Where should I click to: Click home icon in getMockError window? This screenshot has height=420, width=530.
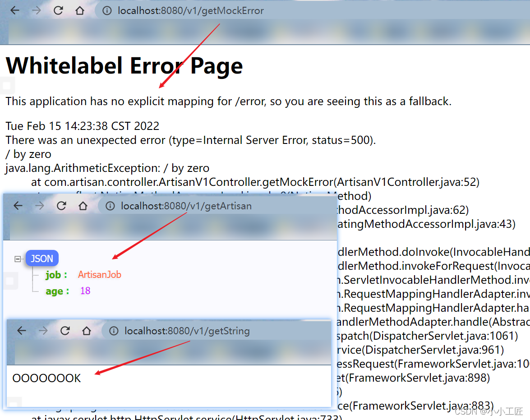pyautogui.click(x=80, y=11)
